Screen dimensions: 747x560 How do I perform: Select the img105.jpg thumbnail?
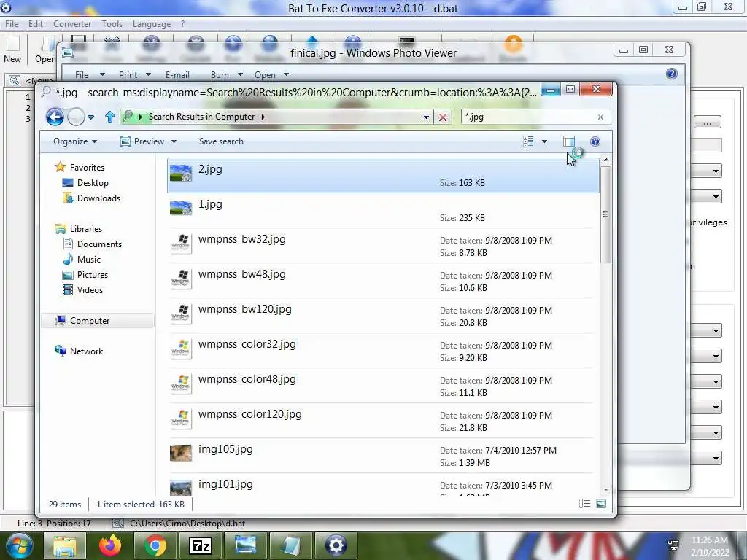point(181,454)
